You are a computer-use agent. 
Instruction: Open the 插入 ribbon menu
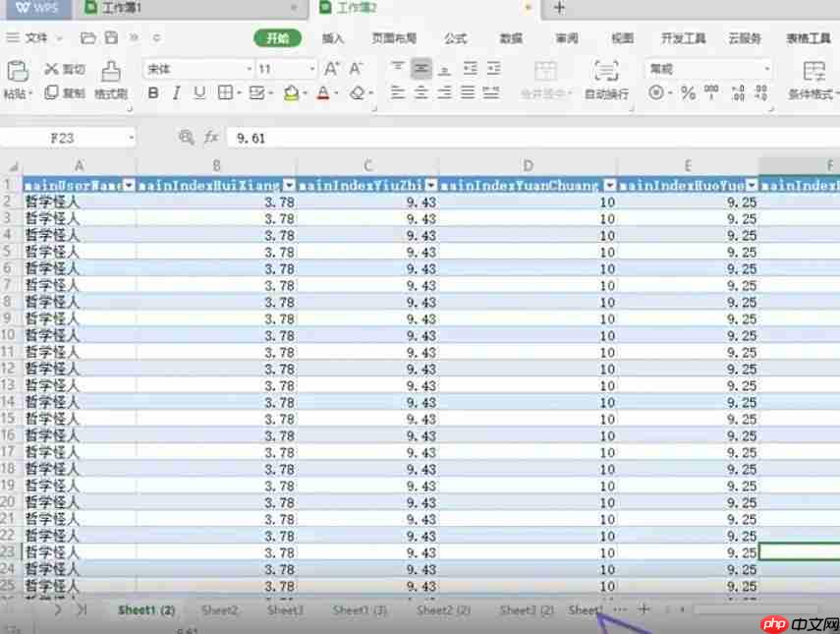pyautogui.click(x=332, y=39)
